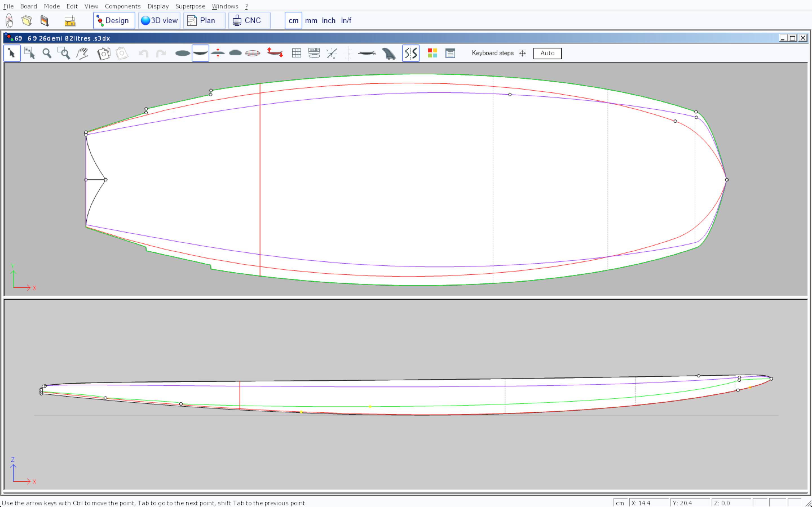This screenshot has height=507, width=812.
Task: Click the grid display icon
Action: [296, 53]
